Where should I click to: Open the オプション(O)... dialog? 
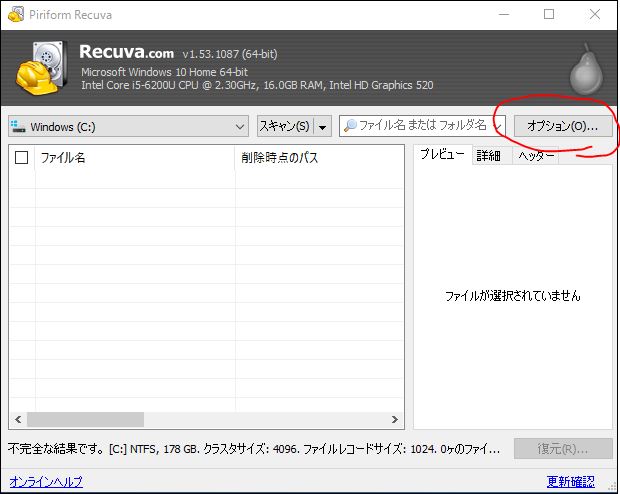[563, 126]
